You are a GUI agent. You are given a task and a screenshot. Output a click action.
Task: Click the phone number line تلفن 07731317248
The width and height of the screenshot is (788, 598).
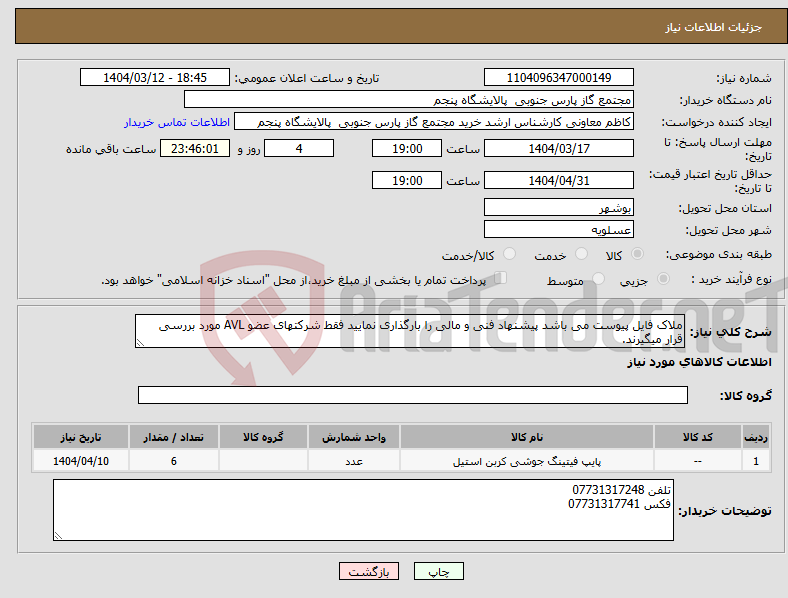(622, 489)
